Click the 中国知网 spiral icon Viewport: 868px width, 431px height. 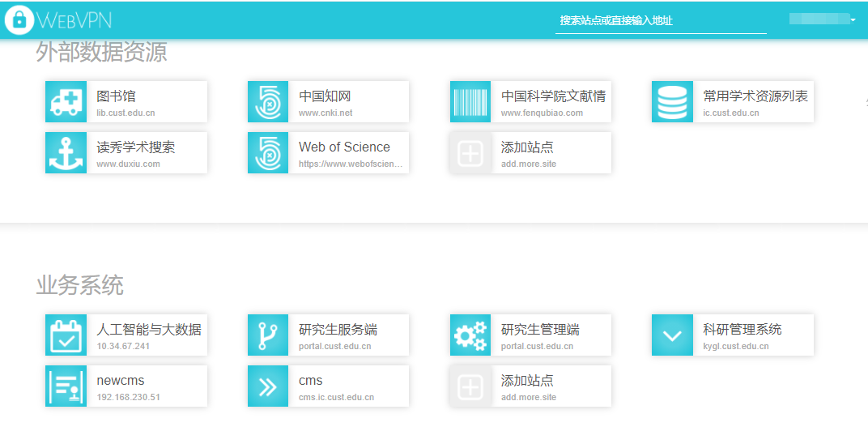coord(268,102)
